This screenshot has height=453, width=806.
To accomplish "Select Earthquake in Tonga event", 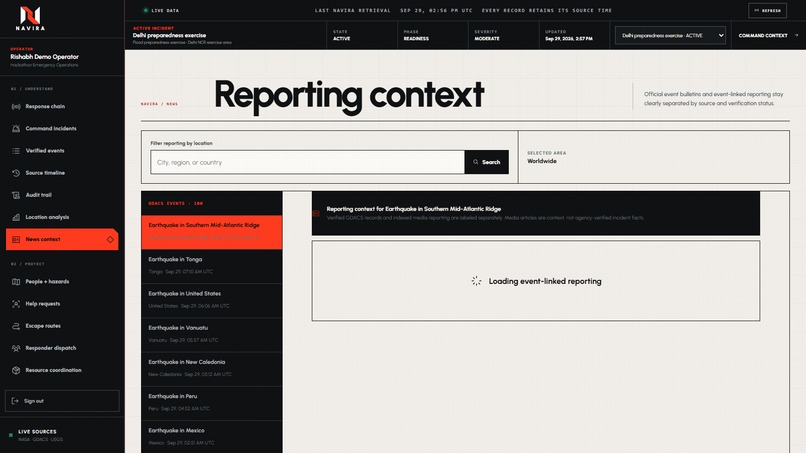I will (x=212, y=266).
